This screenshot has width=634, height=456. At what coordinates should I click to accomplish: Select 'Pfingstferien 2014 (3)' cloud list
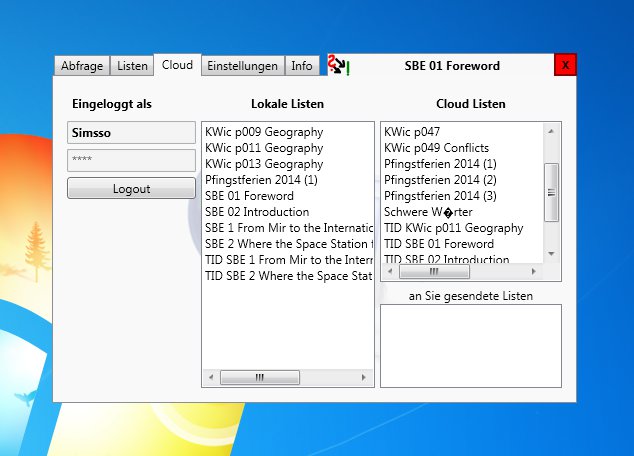[463, 196]
